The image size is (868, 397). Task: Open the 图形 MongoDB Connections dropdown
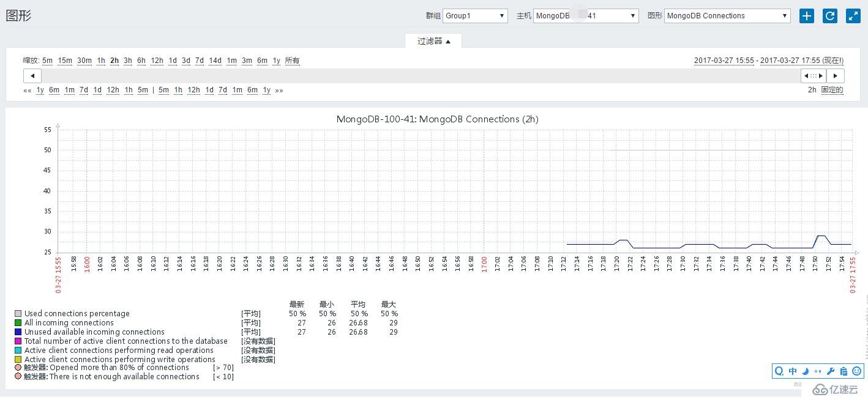727,16
